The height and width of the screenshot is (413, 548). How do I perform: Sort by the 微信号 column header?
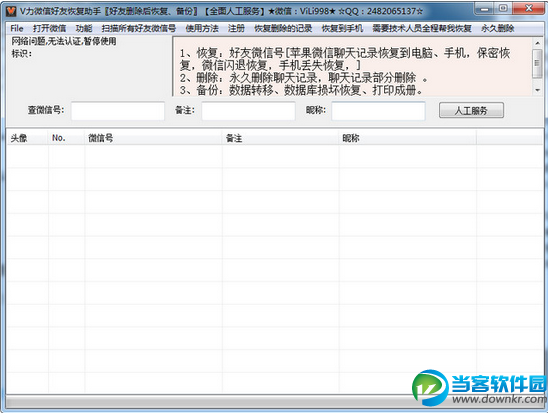tap(153, 138)
